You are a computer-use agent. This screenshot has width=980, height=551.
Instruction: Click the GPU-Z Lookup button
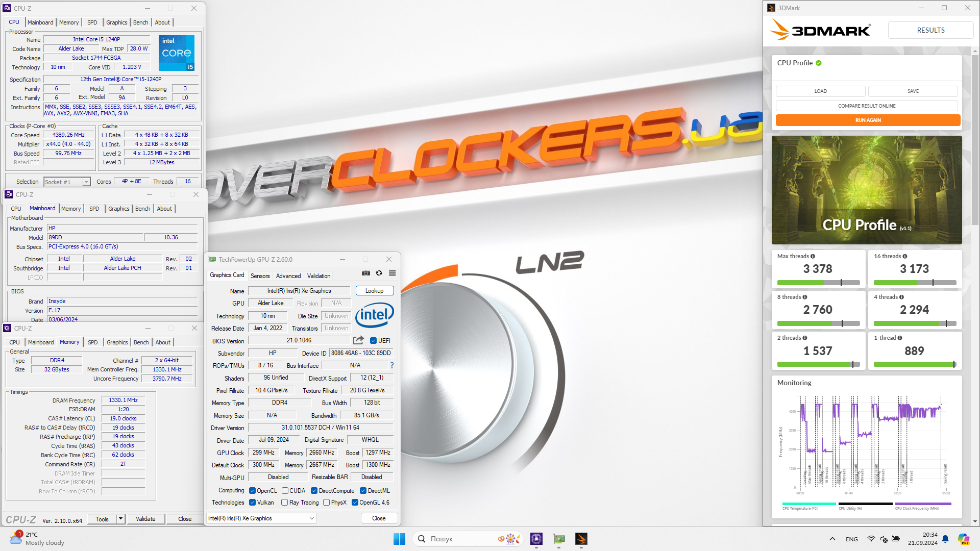click(374, 291)
